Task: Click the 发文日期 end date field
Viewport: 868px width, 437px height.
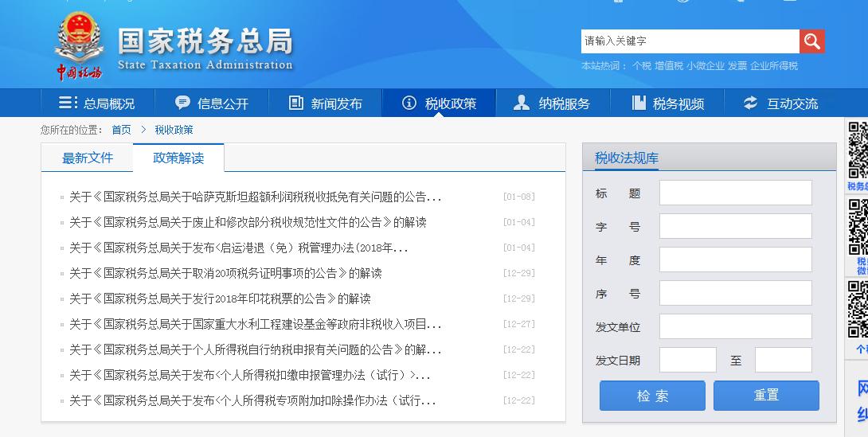Action: pyautogui.click(x=784, y=360)
